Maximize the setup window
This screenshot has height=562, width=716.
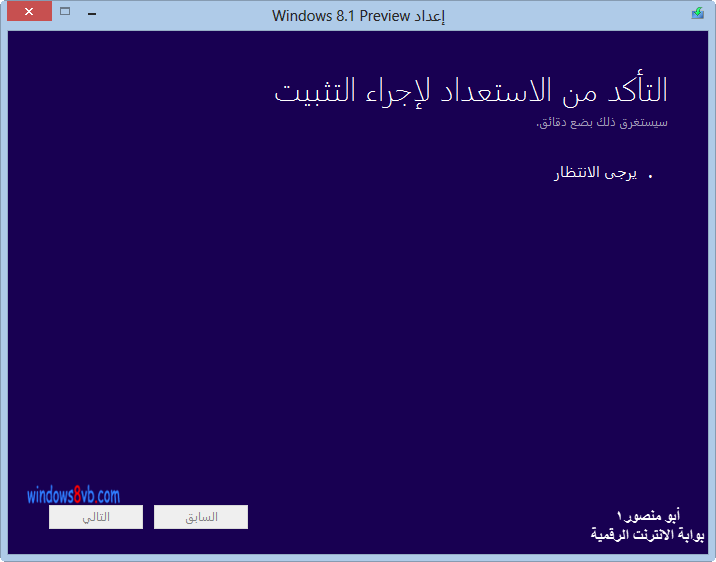pyautogui.click(x=65, y=11)
